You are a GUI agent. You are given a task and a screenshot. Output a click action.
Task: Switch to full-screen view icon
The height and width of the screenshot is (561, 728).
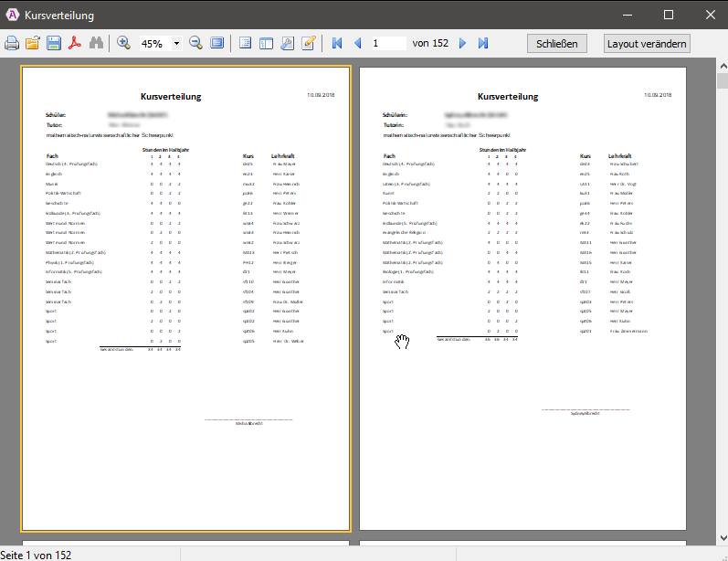(216, 43)
